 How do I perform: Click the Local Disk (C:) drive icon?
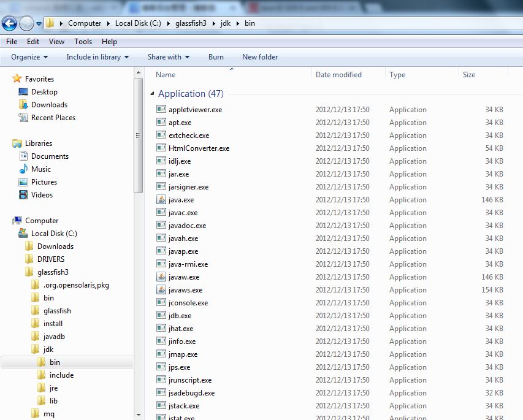pos(23,234)
